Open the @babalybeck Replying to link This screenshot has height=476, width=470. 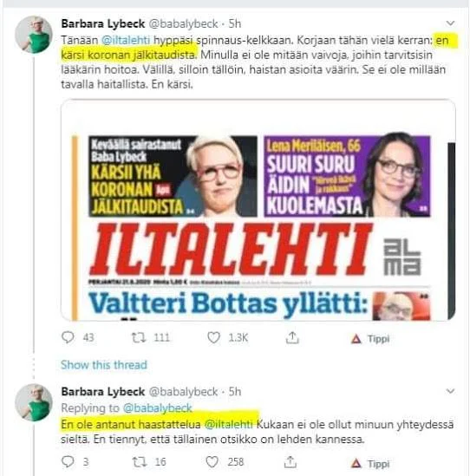point(158,408)
